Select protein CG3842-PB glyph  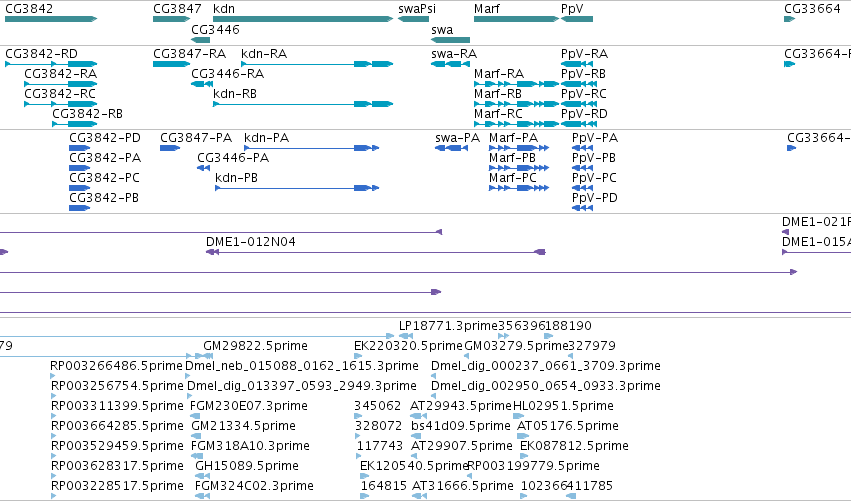click(80, 208)
